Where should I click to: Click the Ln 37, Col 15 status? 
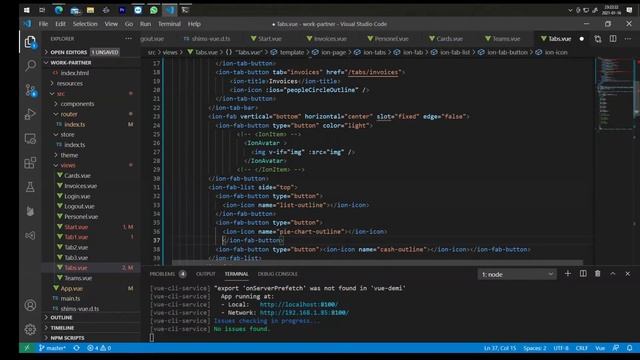500,348
